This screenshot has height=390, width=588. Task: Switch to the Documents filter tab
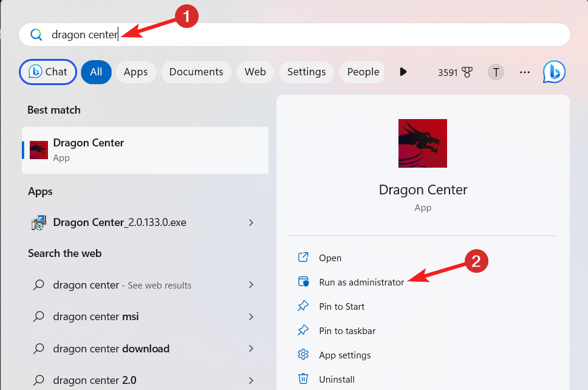pos(196,72)
